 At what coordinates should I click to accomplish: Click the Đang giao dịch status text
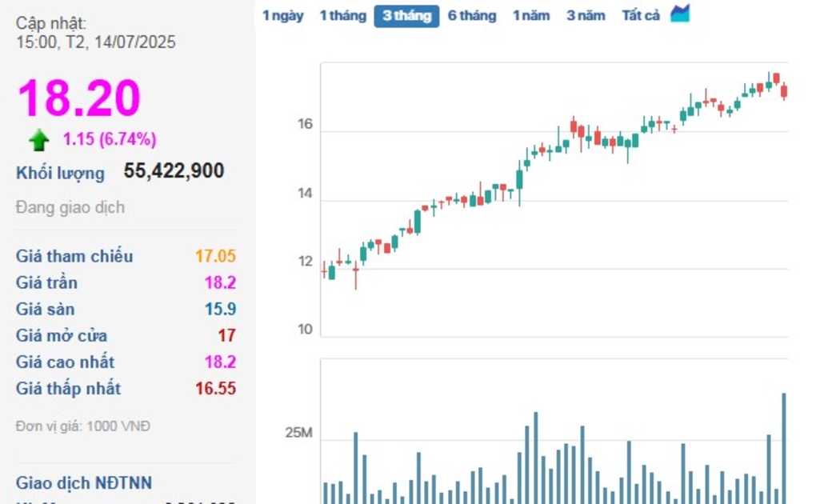(70, 208)
